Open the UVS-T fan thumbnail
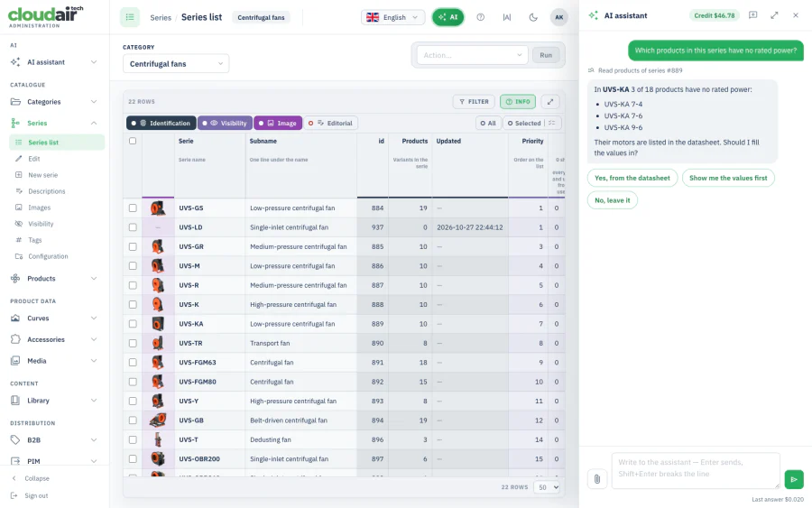The image size is (812, 508). [x=158, y=439]
